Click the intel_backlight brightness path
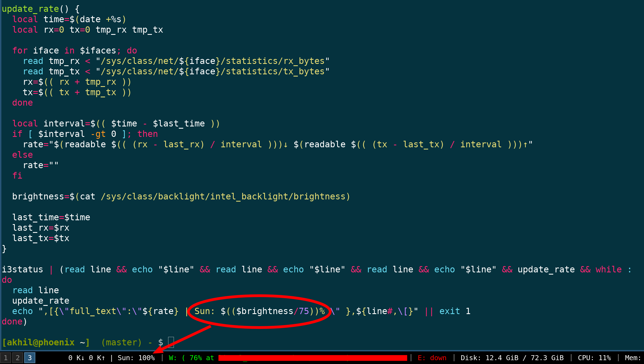Image resolution: width=644 pixels, height=364 pixels. (x=223, y=196)
